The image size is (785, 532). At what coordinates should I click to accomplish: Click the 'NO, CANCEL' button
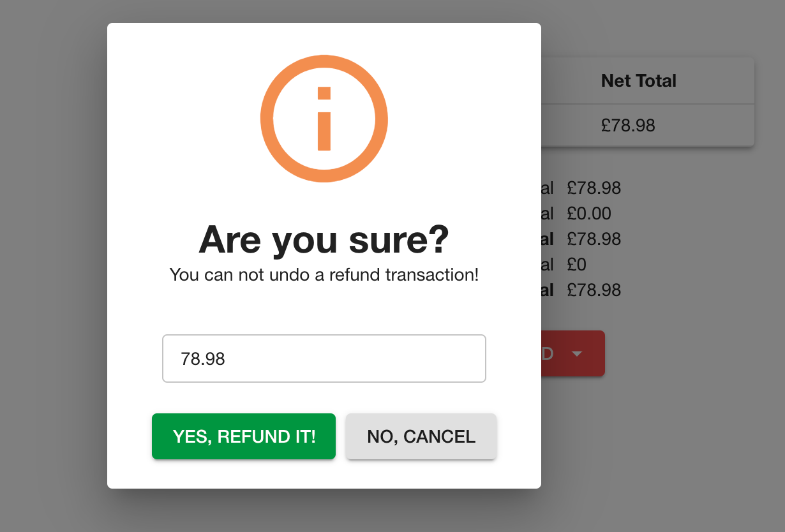pyautogui.click(x=421, y=436)
